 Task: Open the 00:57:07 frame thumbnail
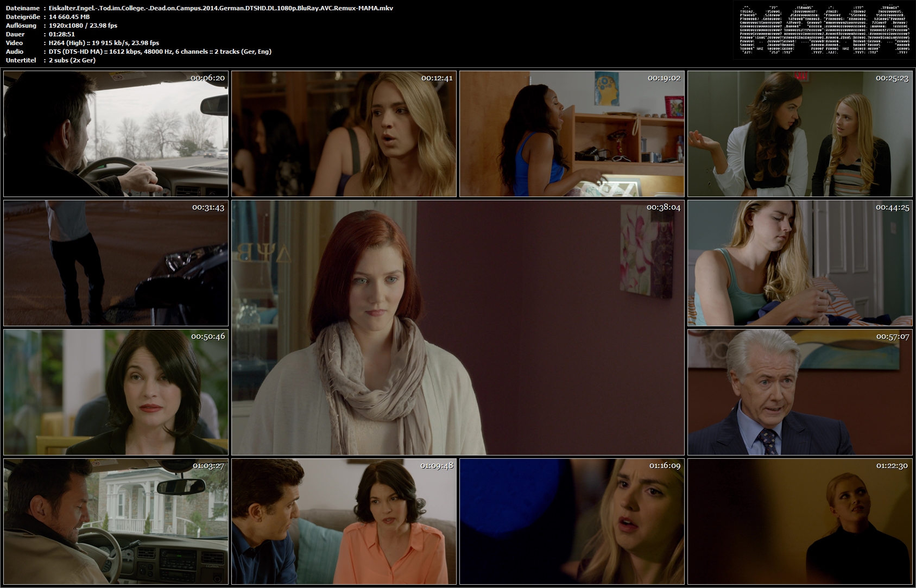[800, 392]
